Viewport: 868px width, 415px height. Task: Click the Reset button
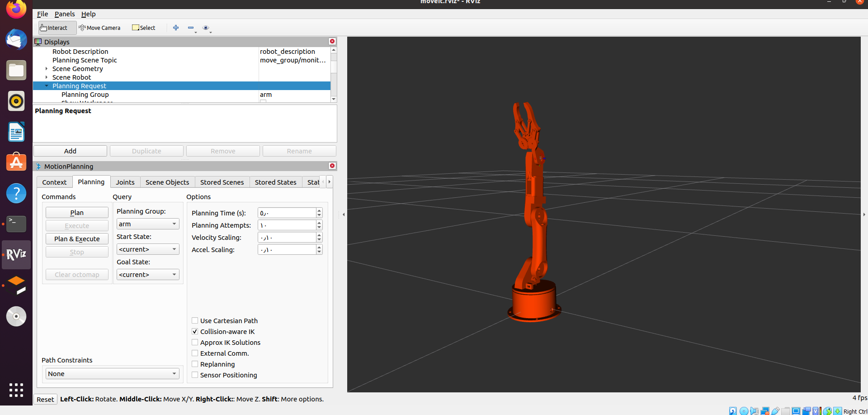click(x=45, y=399)
